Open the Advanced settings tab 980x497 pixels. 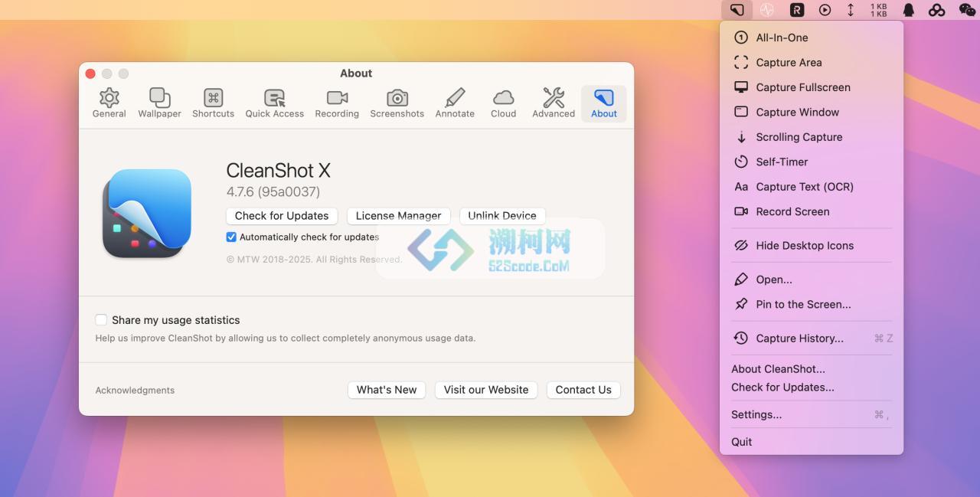554,103
